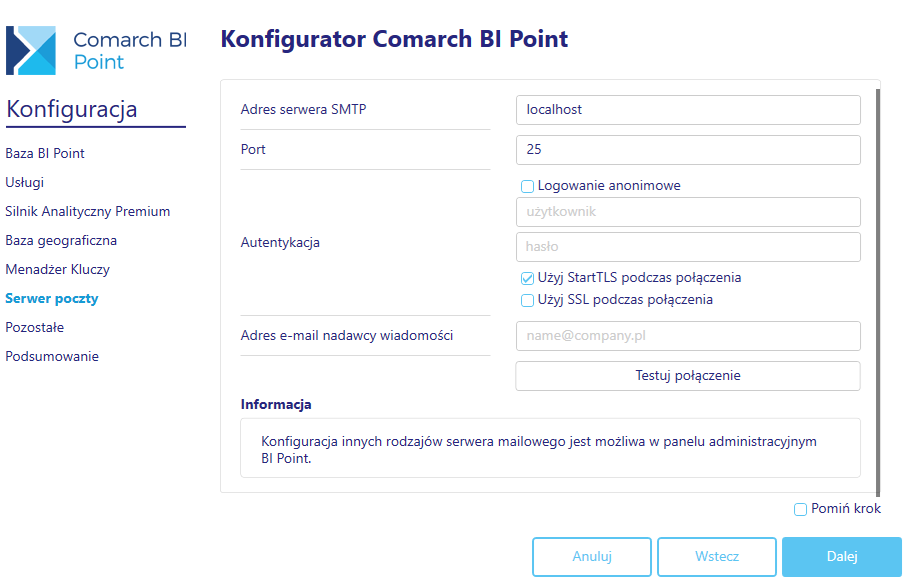
Task: Click the Informacja heading
Action: 276,404
